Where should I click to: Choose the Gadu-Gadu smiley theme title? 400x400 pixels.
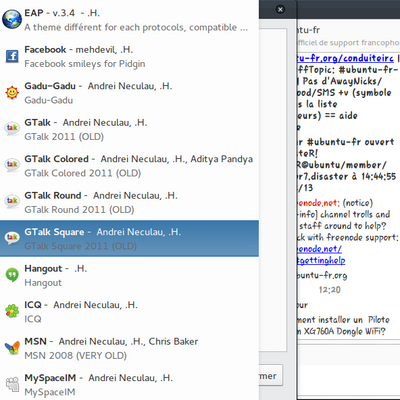point(98,86)
